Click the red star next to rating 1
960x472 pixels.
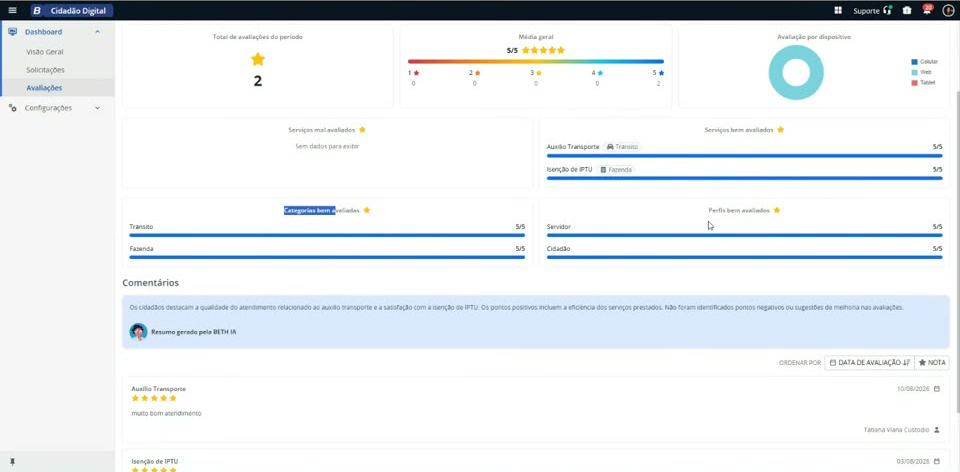416,73
